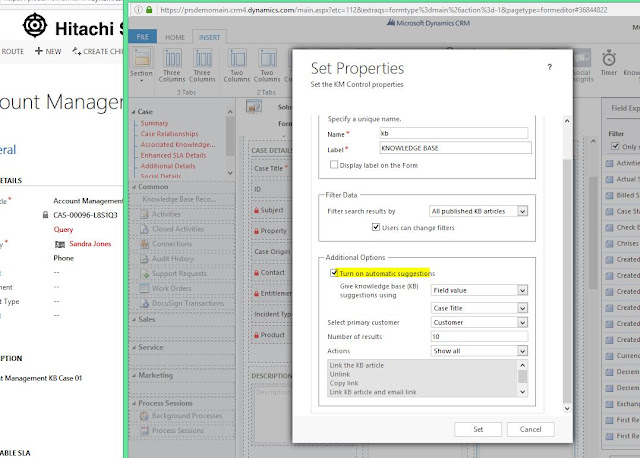Open the FILE tab in the ribbon

(142, 37)
